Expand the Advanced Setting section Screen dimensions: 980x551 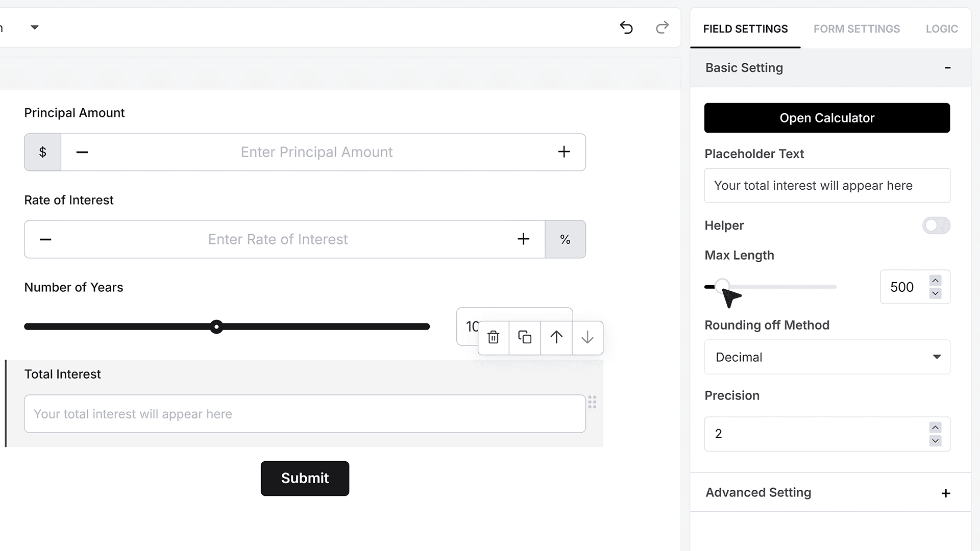946,493
